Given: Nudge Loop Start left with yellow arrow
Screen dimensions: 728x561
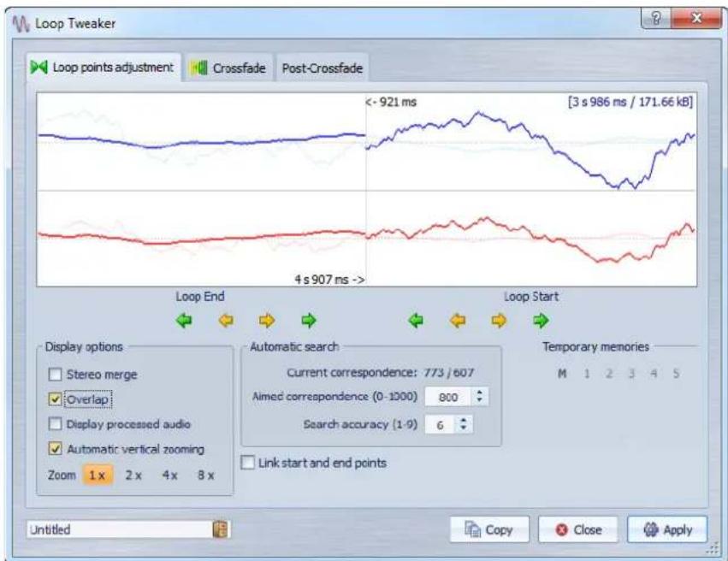Looking at the screenshot, I should tap(458, 320).
